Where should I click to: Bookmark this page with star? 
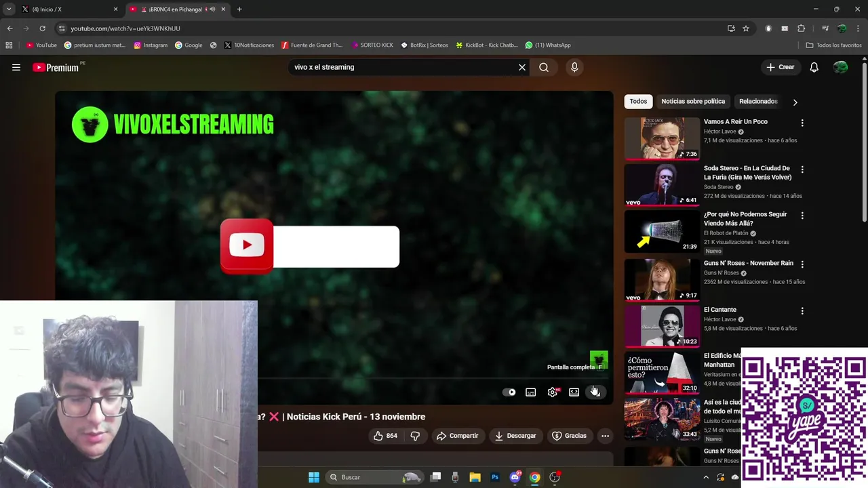click(746, 28)
